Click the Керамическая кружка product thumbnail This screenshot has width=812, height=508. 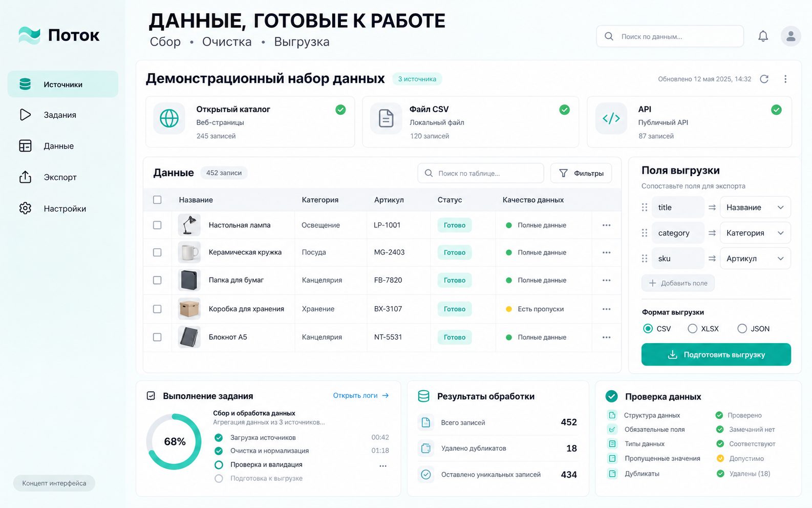[189, 252]
